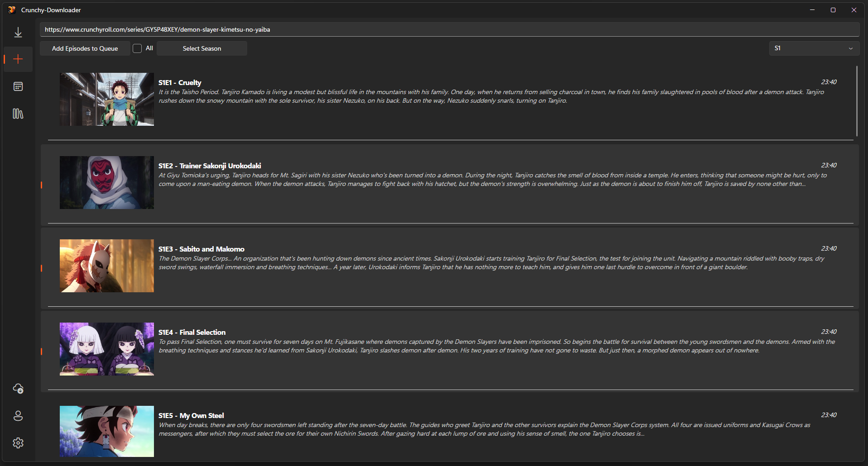The height and width of the screenshot is (466, 868).
Task: Select episode S1E2 - Trainer Sakonji Urokodaki
Action: [210, 166]
